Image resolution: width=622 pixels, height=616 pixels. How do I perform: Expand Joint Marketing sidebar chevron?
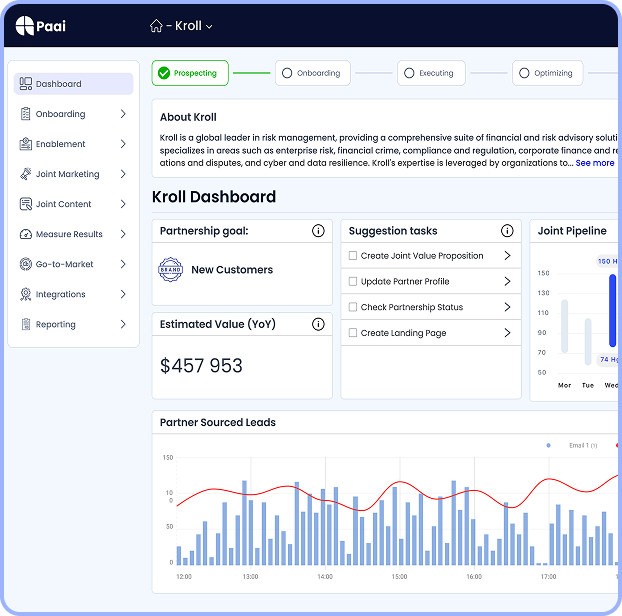[x=123, y=174]
